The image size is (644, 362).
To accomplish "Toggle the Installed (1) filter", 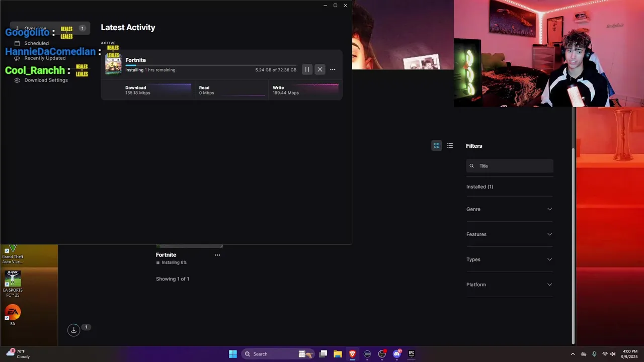I will [479, 187].
